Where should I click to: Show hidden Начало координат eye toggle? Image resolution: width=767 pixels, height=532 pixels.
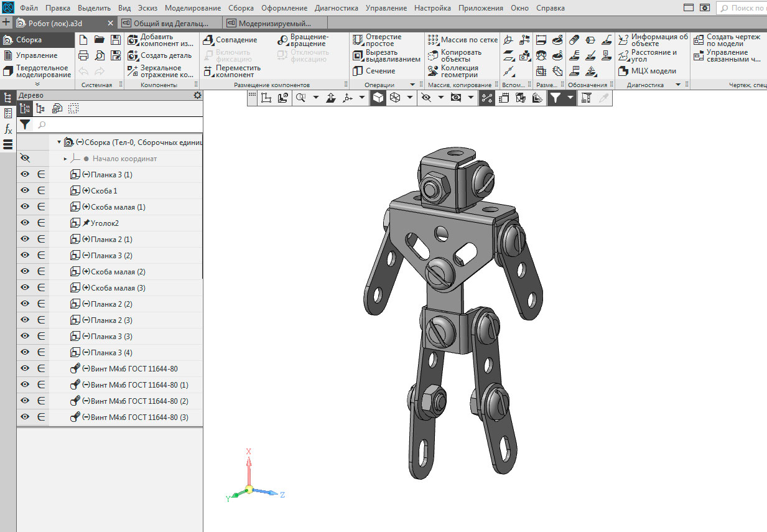click(x=25, y=159)
